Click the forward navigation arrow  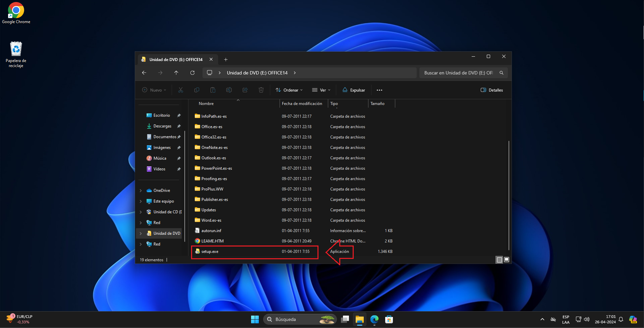pos(160,73)
